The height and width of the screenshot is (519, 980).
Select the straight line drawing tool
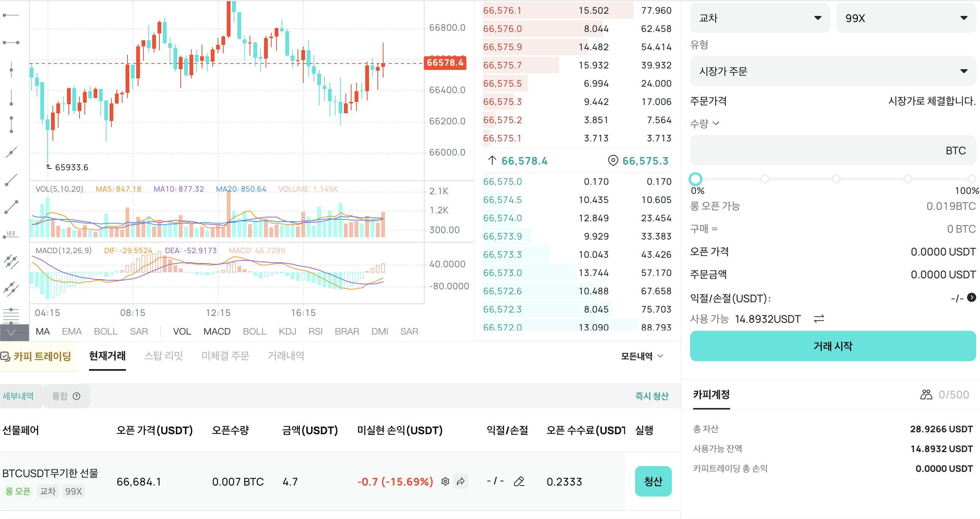click(x=11, y=152)
